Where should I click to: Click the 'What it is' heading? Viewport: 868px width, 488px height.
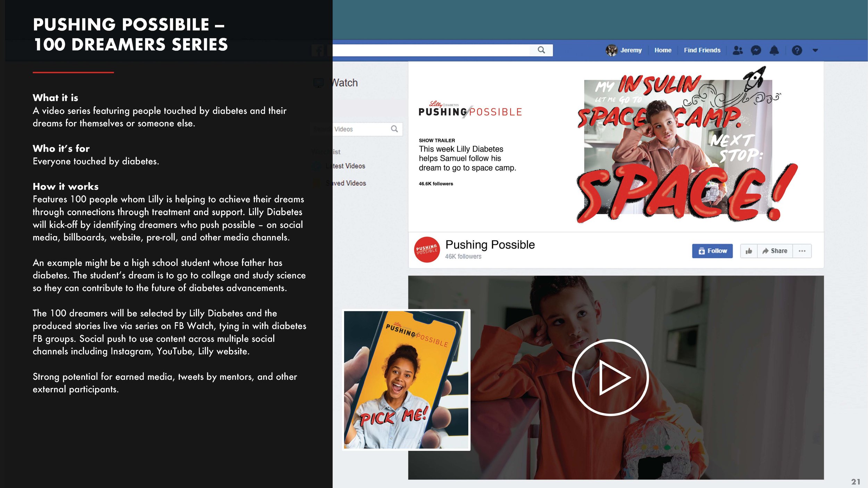coord(56,98)
